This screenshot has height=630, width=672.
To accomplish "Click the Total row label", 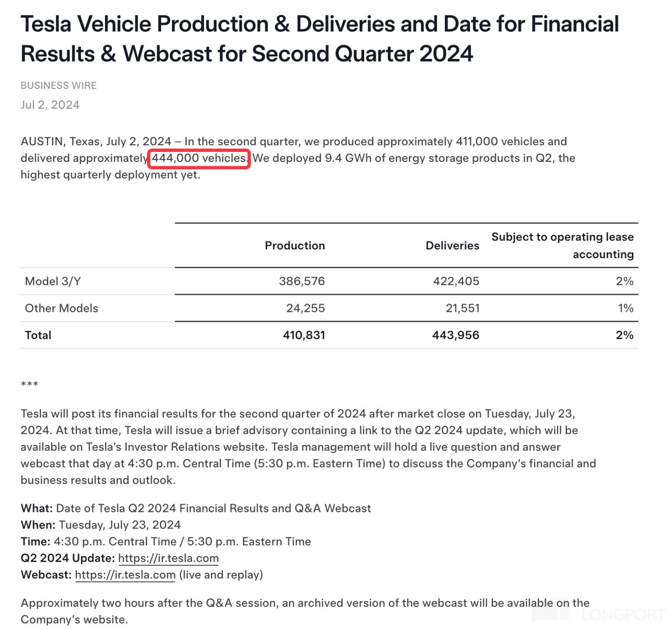I will click(x=38, y=336).
